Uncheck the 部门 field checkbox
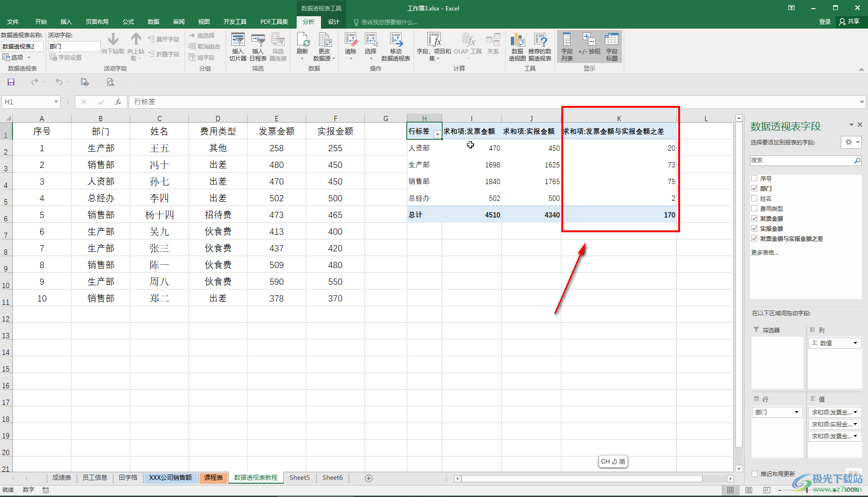 click(x=754, y=188)
